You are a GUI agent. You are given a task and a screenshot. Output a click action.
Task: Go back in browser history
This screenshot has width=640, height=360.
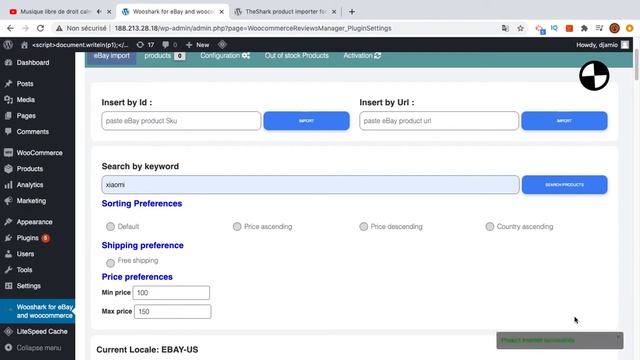click(x=10, y=28)
